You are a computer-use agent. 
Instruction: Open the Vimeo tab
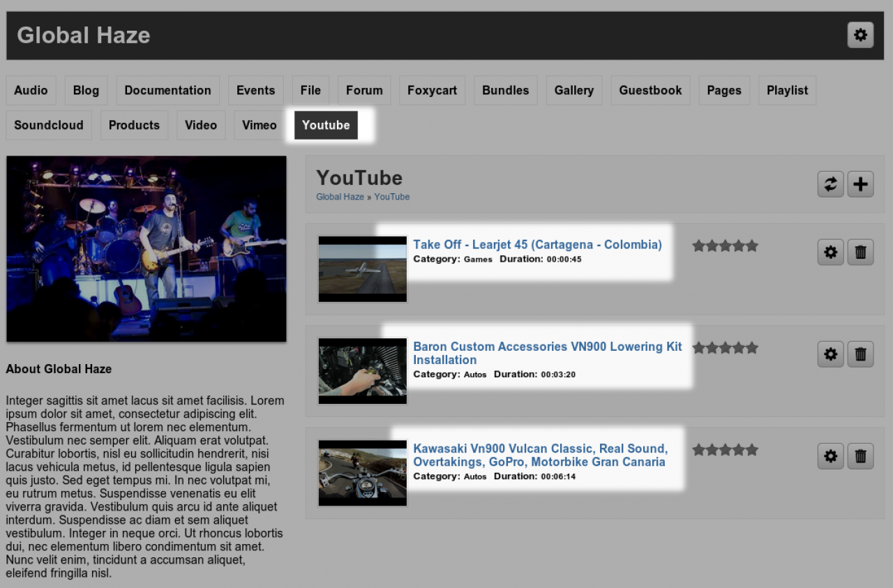click(x=260, y=126)
